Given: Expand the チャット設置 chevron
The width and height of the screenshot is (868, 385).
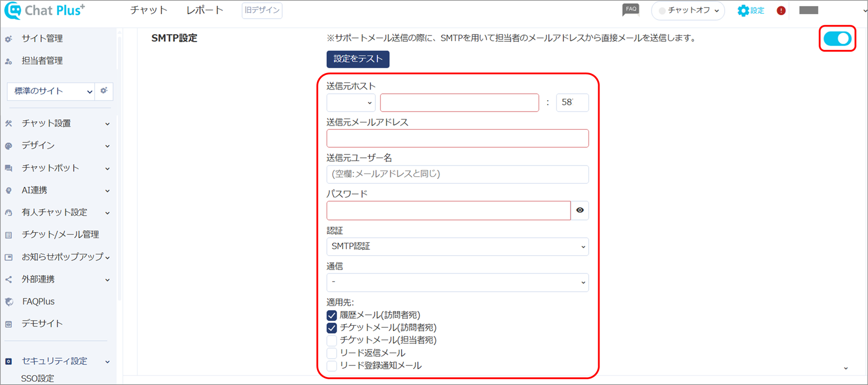Looking at the screenshot, I should click(x=107, y=124).
